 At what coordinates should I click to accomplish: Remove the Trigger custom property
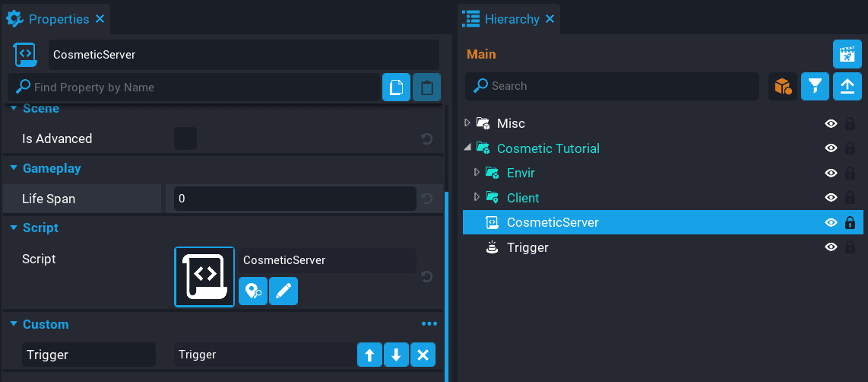pos(423,355)
